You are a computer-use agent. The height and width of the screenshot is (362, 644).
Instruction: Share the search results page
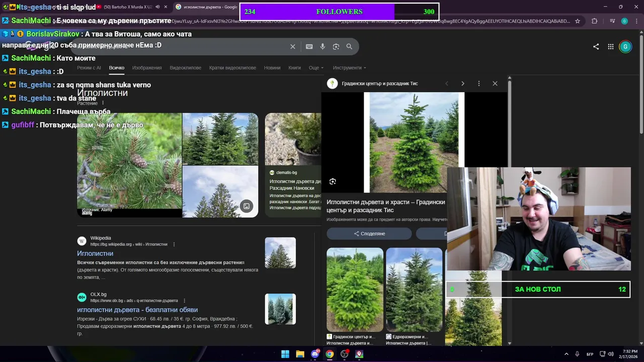pos(596,46)
